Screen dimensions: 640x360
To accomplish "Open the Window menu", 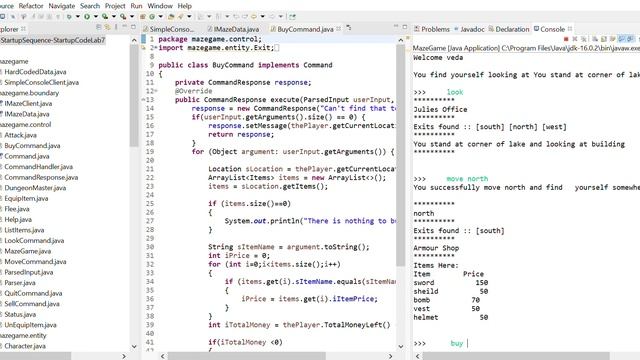I will pos(160,6).
